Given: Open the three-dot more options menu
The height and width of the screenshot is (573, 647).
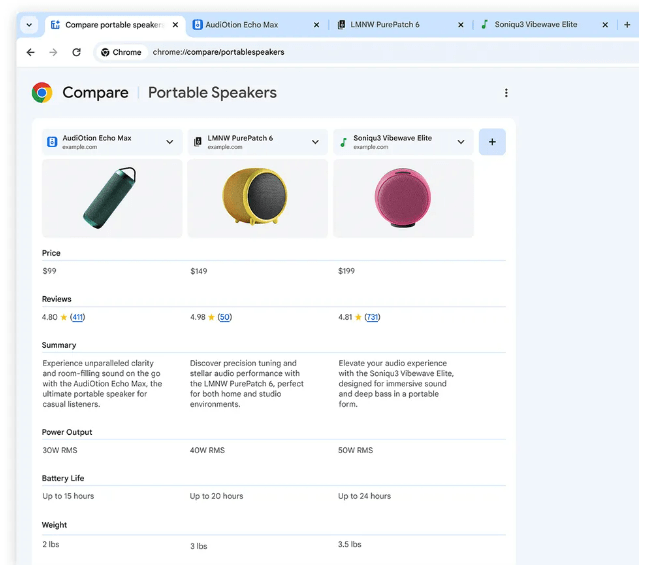Looking at the screenshot, I should pyautogui.click(x=506, y=93).
